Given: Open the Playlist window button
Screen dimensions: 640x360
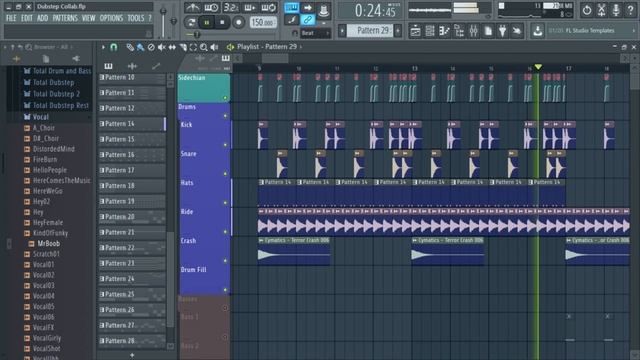Looking at the screenshot, I should click(x=415, y=31).
